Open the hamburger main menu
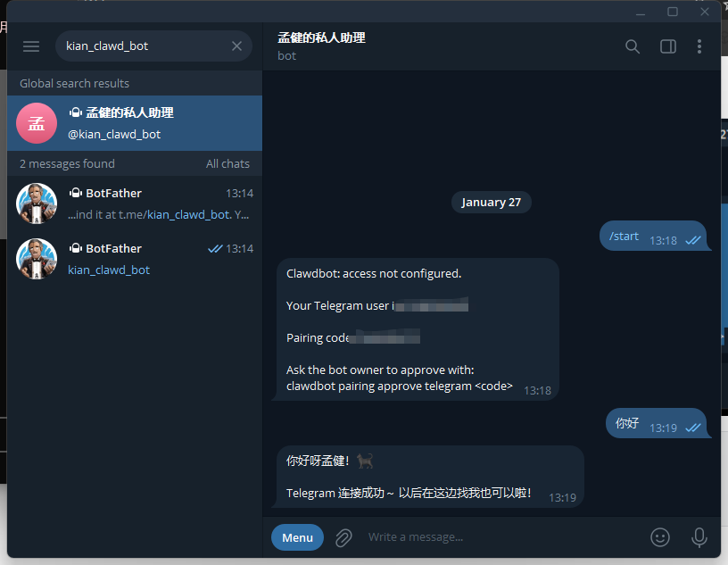728x565 pixels. coord(31,46)
